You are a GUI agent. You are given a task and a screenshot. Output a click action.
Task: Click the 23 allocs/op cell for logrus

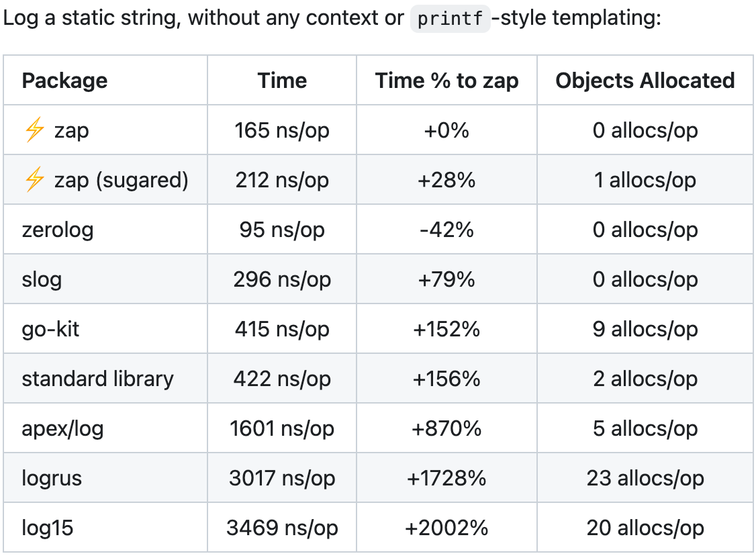click(645, 478)
